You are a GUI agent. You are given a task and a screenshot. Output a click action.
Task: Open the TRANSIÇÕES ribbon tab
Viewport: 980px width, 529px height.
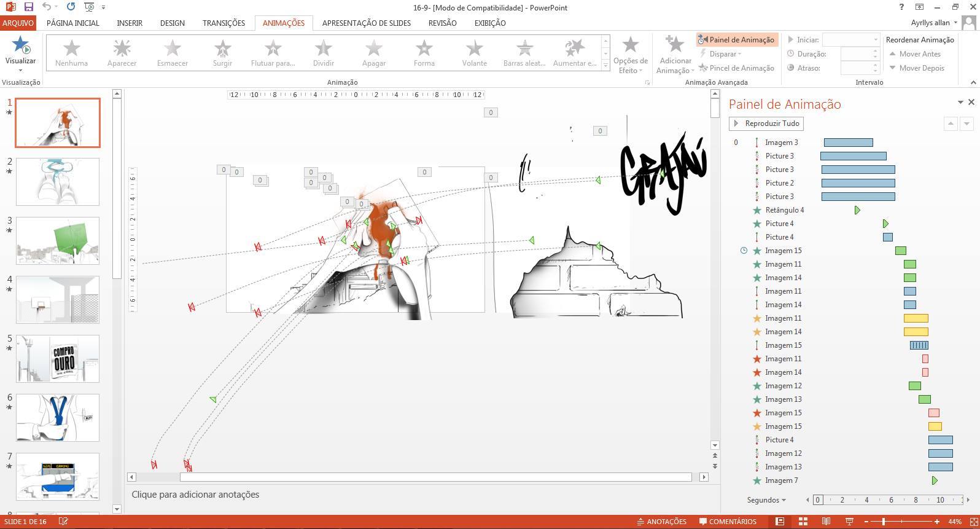(224, 23)
